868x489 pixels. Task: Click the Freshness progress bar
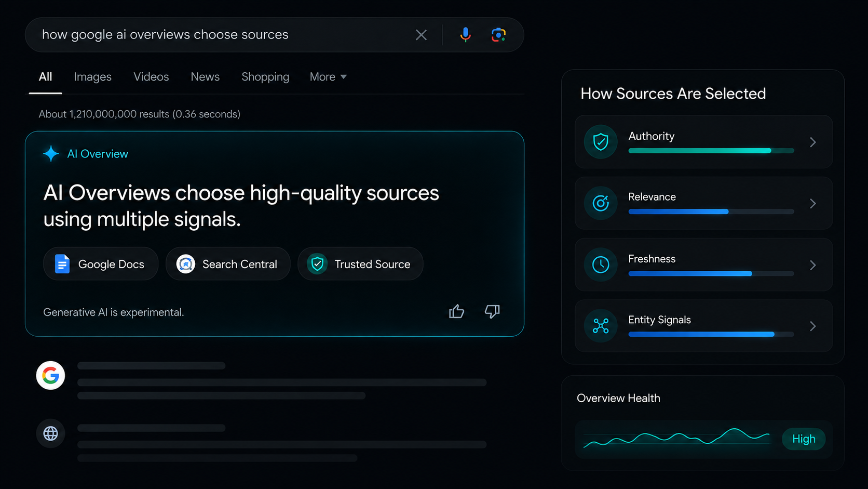pyautogui.click(x=711, y=273)
